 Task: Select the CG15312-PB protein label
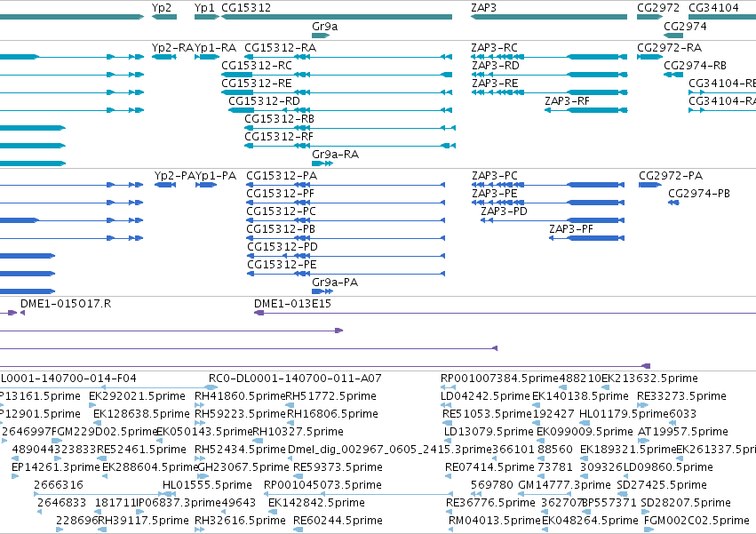(x=281, y=229)
